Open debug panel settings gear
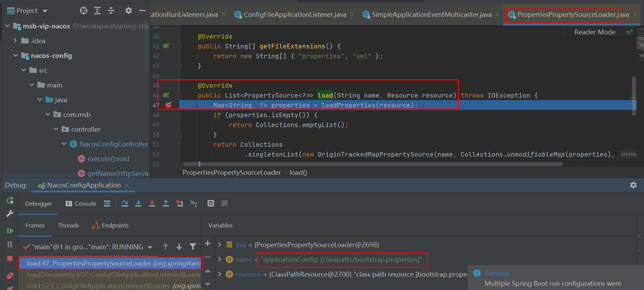 point(633,185)
